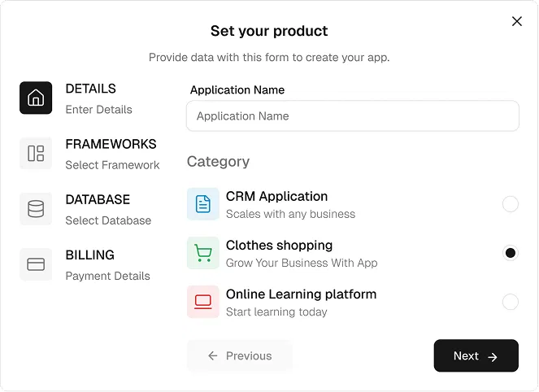Select the Clothes shopping radio button
This screenshot has height=392, width=539.
510,253
